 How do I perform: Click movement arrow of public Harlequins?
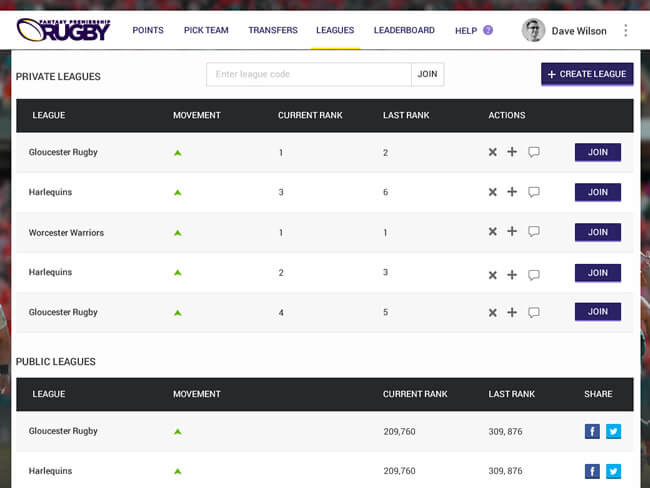point(178,471)
